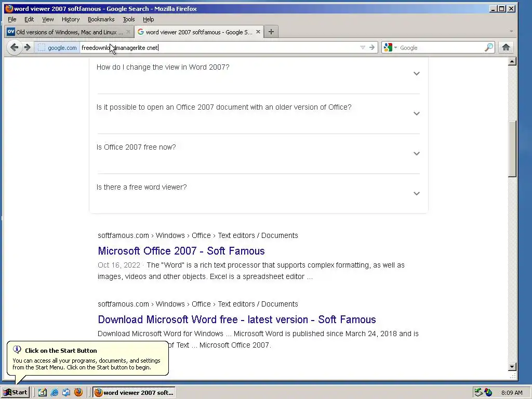
Task: Click the 8:09 AM taskbar clock
Action: click(x=512, y=393)
